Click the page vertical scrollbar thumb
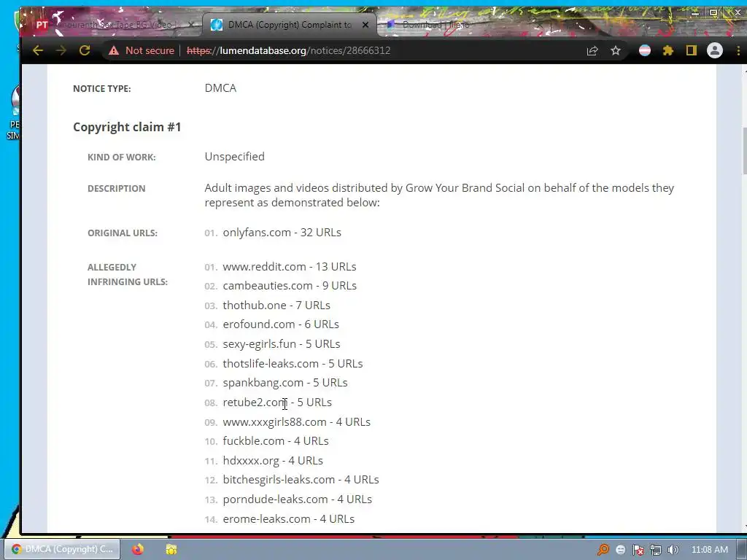This screenshot has width=747, height=560. click(x=744, y=151)
